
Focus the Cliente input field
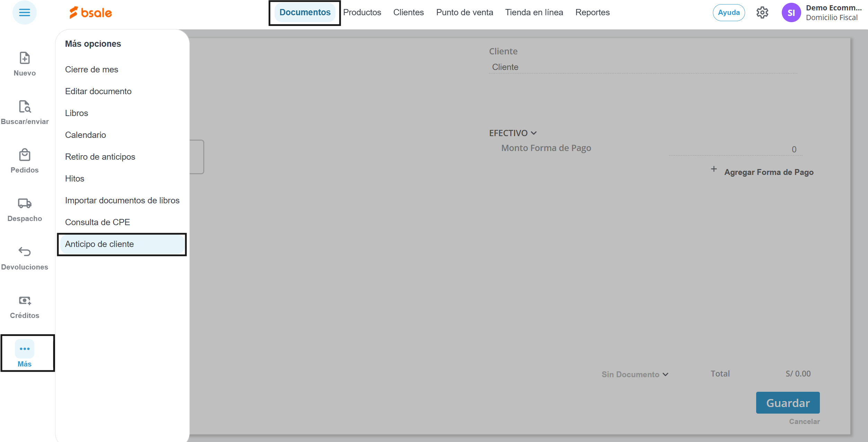(642, 67)
